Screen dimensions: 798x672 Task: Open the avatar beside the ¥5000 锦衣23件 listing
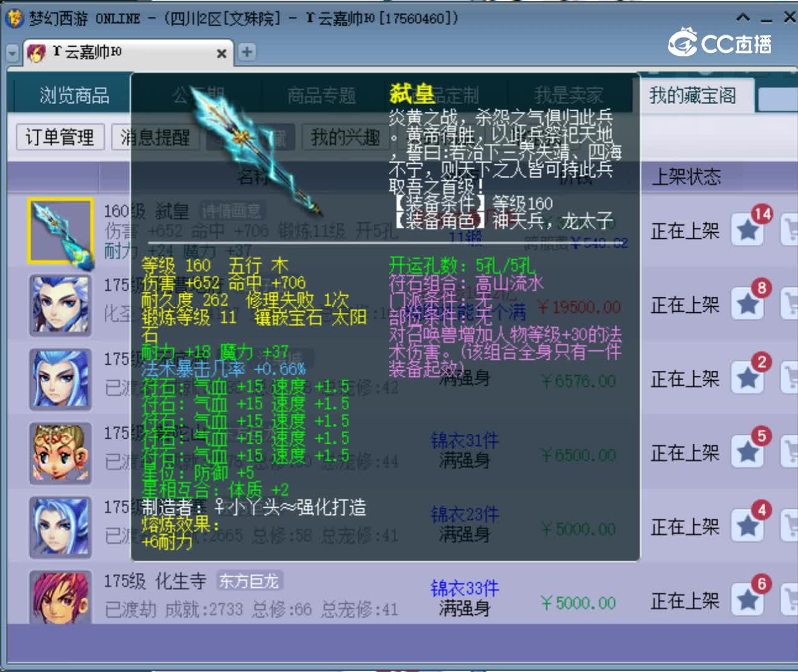tap(60, 527)
